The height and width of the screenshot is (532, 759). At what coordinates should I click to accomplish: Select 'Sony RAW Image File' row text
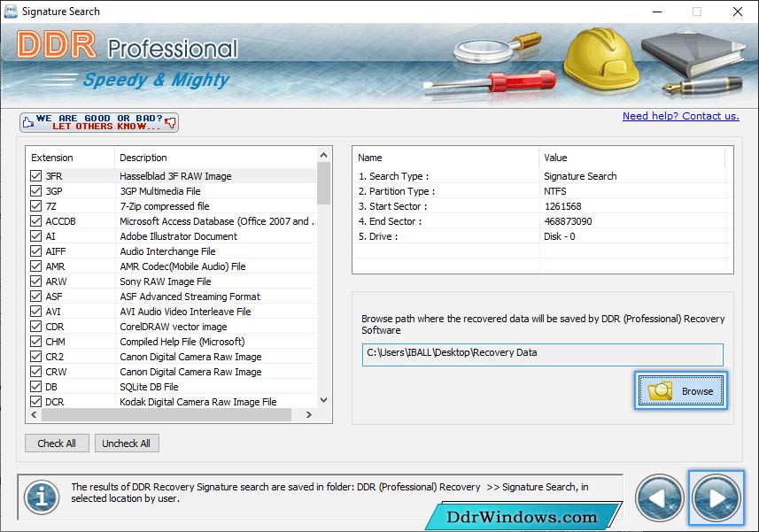click(165, 281)
